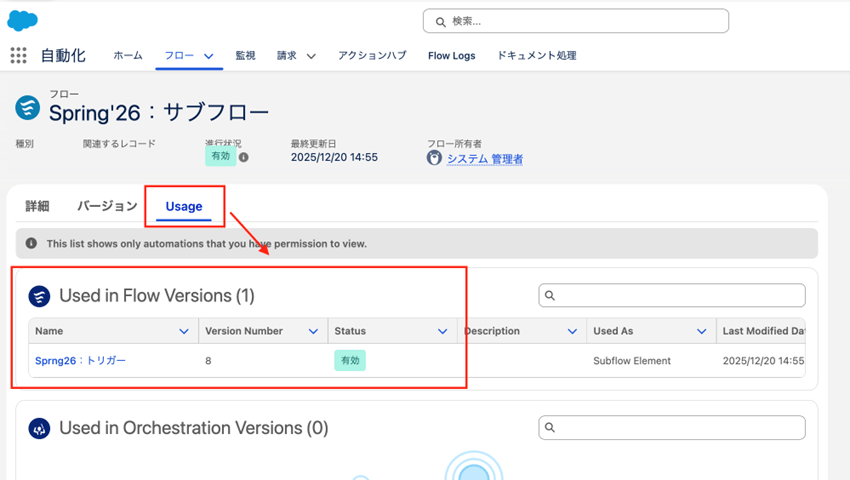Open the Version Number column dropdown
Image resolution: width=850 pixels, height=480 pixels.
click(313, 331)
